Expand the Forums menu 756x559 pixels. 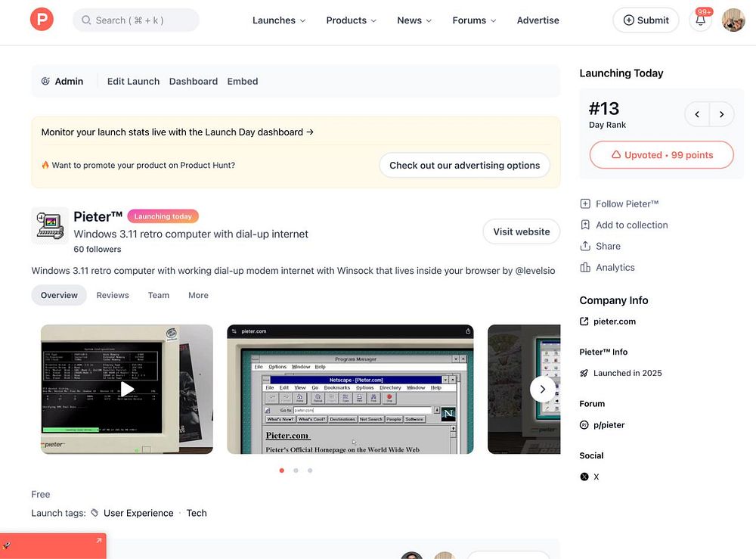pos(474,20)
